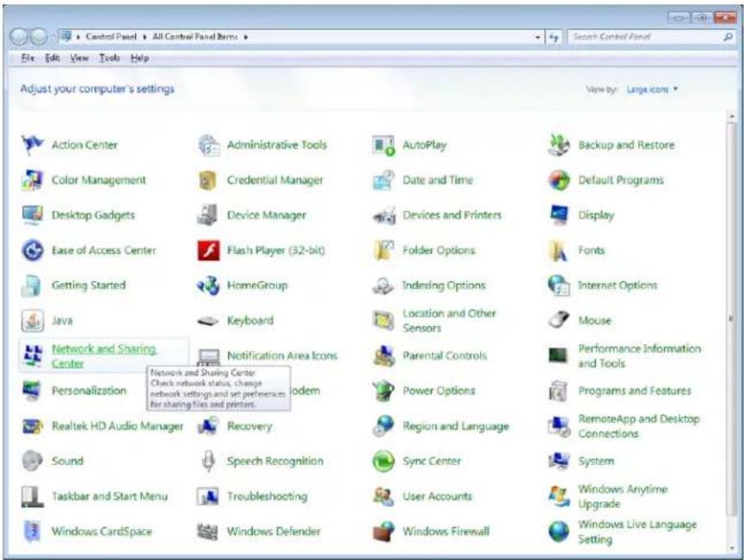The image size is (744, 560).
Task: Click the All Control Panel Items breadcrumb
Action: pos(195,36)
